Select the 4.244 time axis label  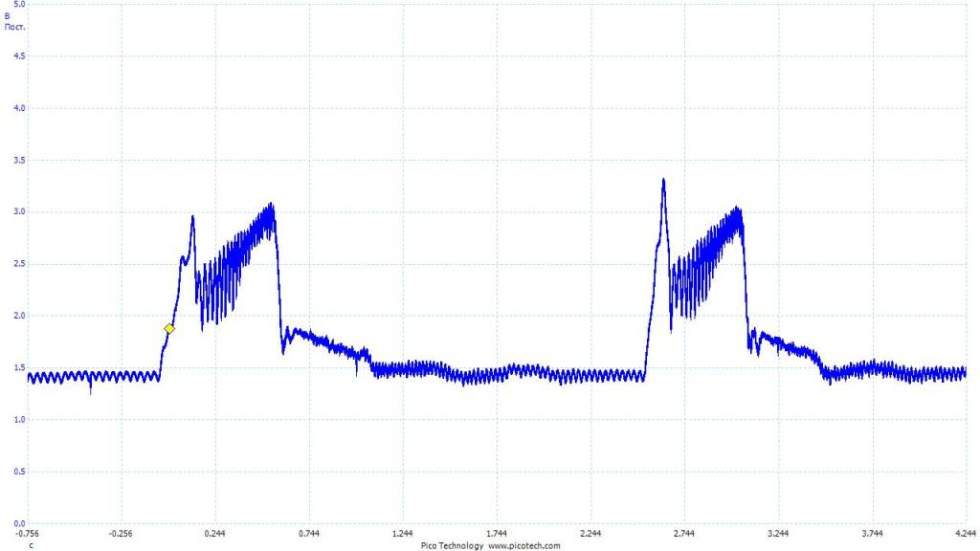point(965,535)
